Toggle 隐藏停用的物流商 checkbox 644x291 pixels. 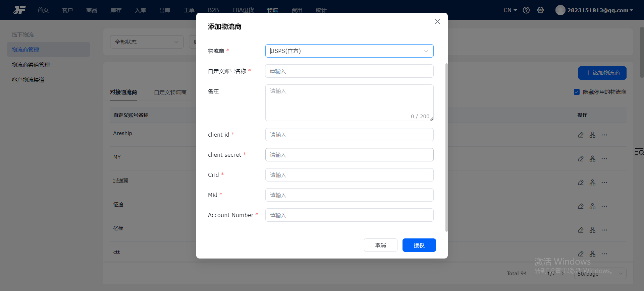pyautogui.click(x=577, y=92)
